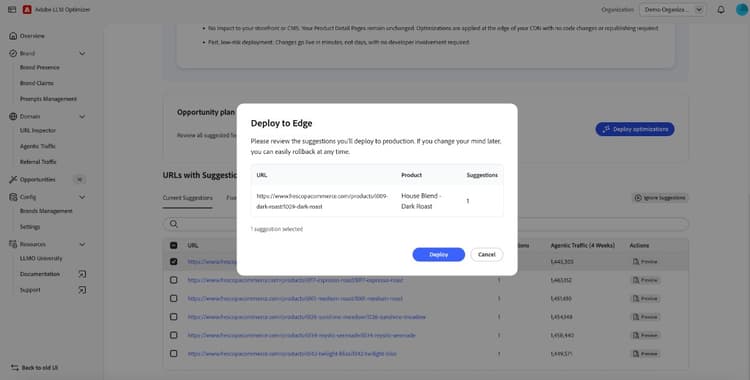Open Support link in sidebar
The image size is (750, 380).
click(x=30, y=290)
